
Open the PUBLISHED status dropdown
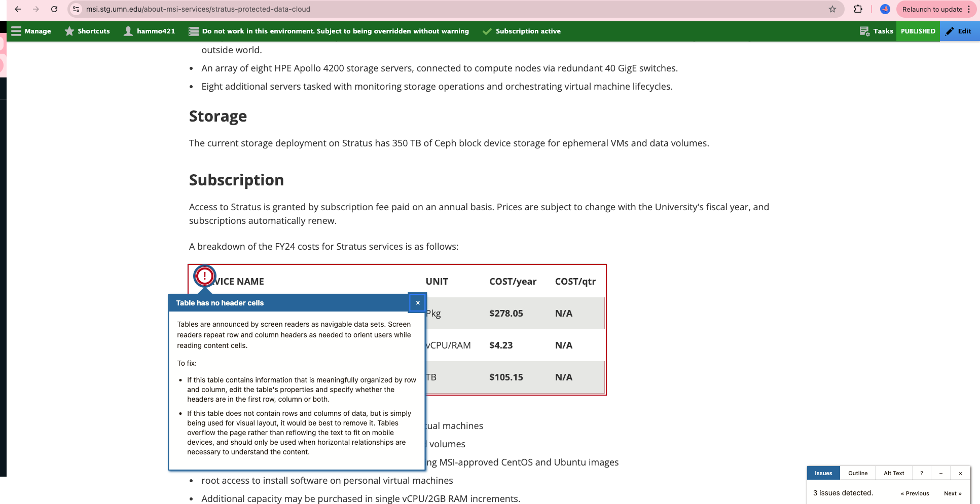pos(918,31)
